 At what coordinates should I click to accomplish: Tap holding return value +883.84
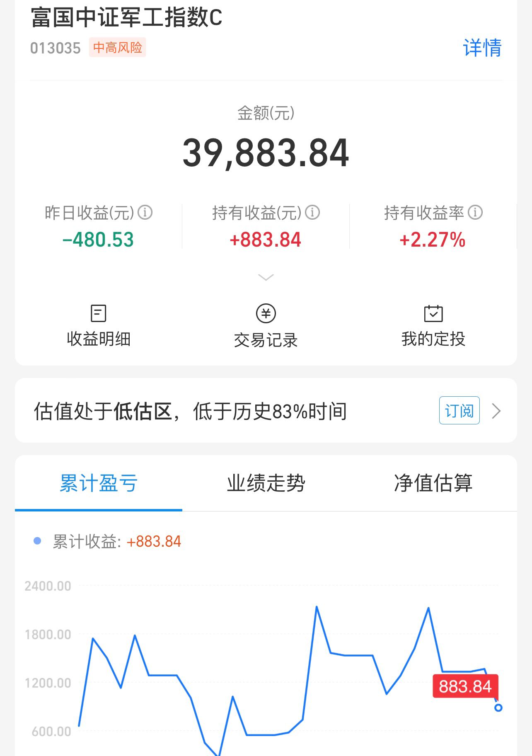click(266, 240)
